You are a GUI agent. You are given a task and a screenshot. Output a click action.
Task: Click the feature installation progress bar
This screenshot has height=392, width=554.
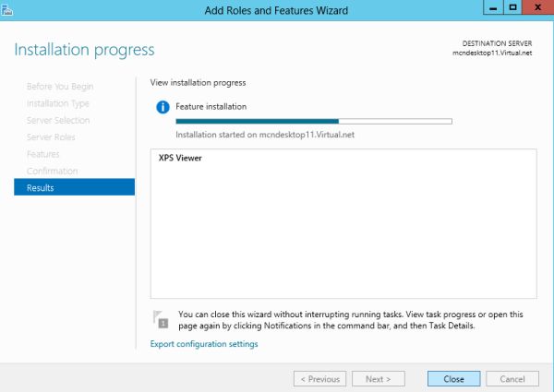pos(314,122)
